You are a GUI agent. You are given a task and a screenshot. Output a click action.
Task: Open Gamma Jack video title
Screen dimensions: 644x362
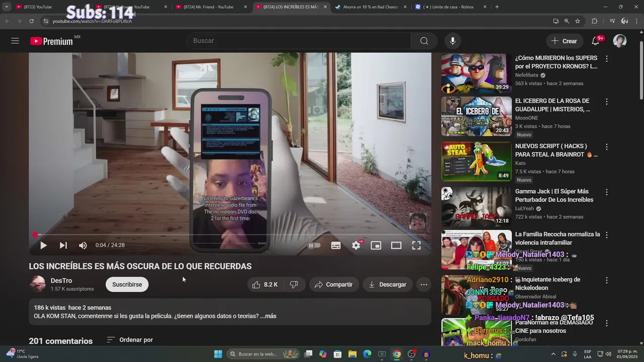click(x=554, y=196)
